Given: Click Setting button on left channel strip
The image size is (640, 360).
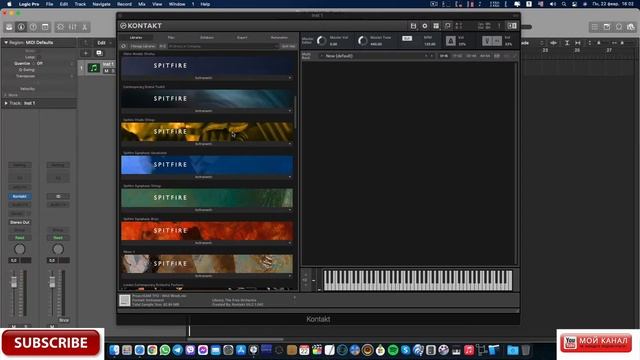Looking at the screenshot, I should [x=20, y=165].
